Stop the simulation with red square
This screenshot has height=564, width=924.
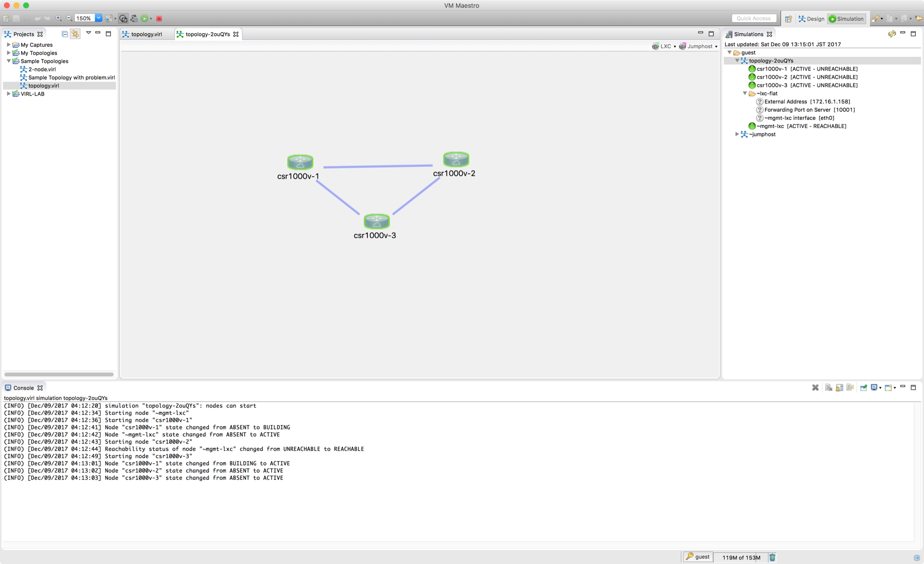pos(159,18)
